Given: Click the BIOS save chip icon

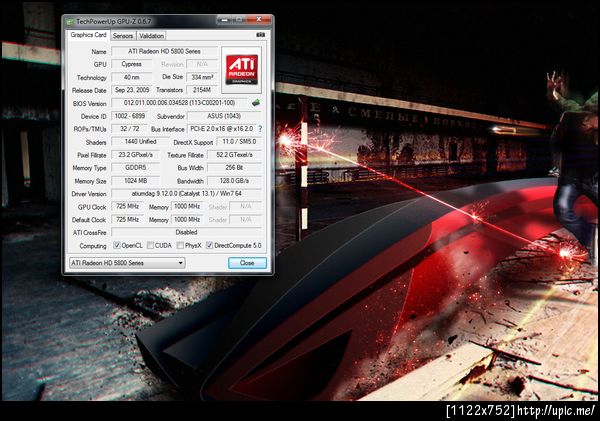Looking at the screenshot, I should pos(256,103).
